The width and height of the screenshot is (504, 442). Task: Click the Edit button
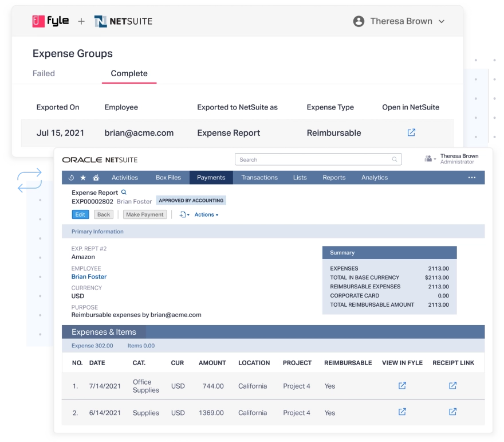(x=80, y=214)
